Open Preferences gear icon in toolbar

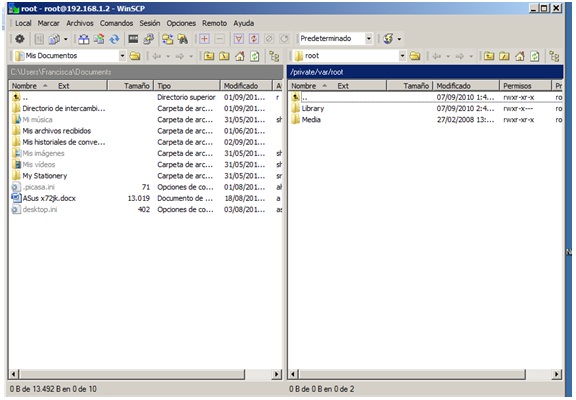(x=20, y=39)
